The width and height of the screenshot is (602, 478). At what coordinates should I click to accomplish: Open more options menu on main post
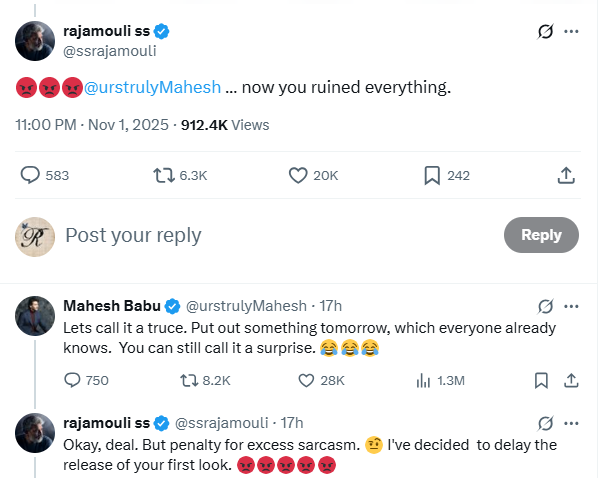pyautogui.click(x=572, y=31)
